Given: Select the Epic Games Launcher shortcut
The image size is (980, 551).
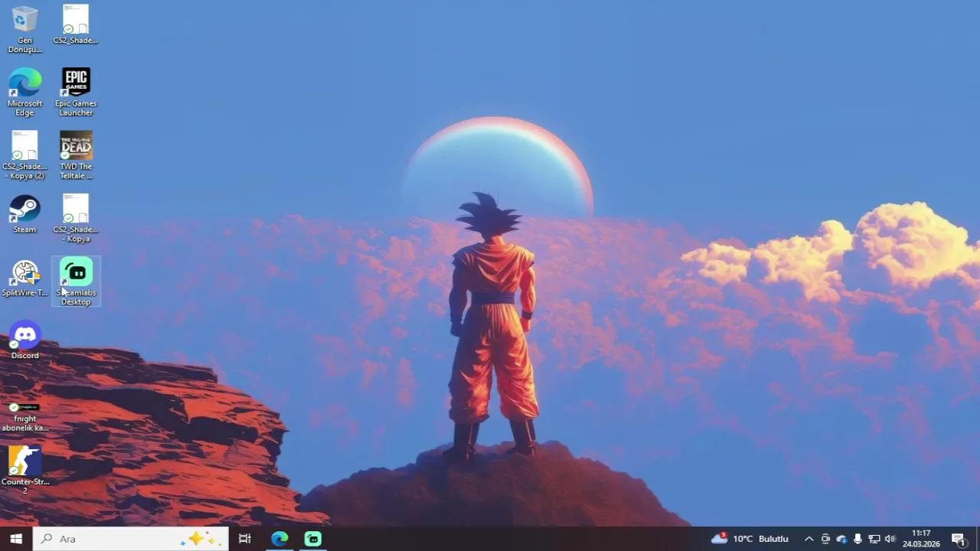Looking at the screenshot, I should (x=76, y=92).
